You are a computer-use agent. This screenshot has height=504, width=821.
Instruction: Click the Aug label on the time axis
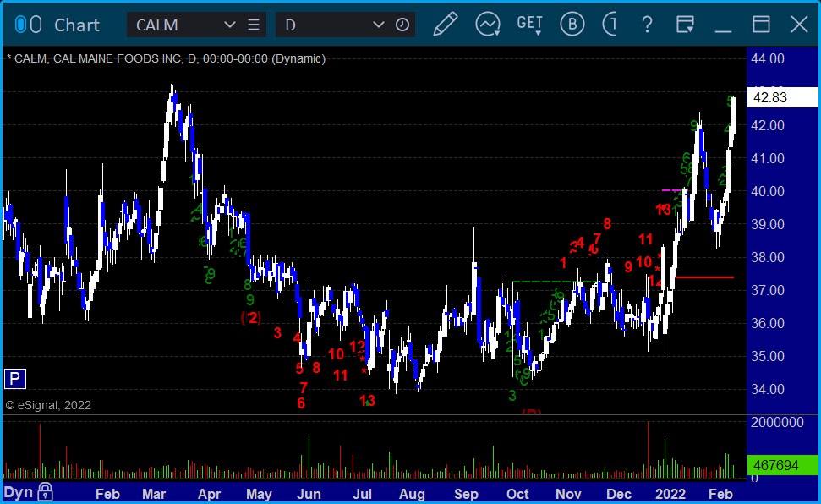pyautogui.click(x=412, y=494)
